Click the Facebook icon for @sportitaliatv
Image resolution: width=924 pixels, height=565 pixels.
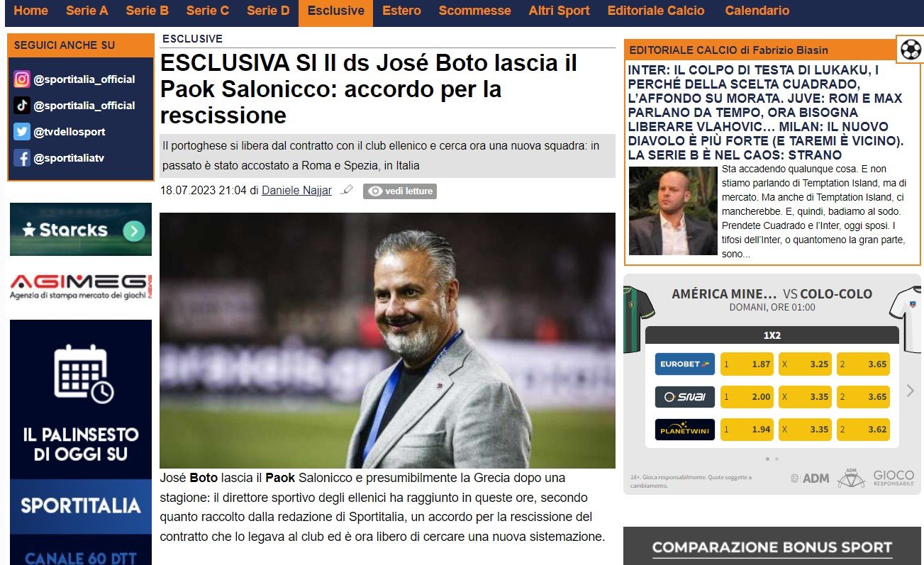click(22, 158)
